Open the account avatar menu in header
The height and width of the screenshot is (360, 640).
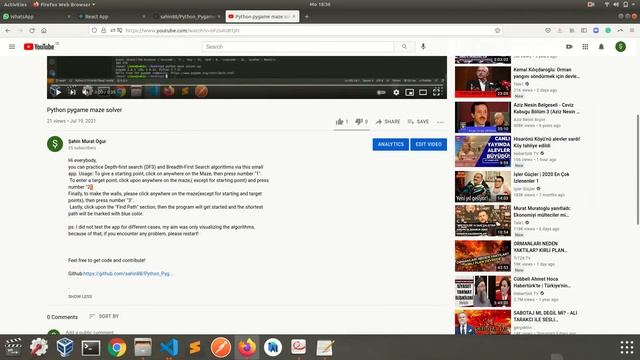coord(620,47)
